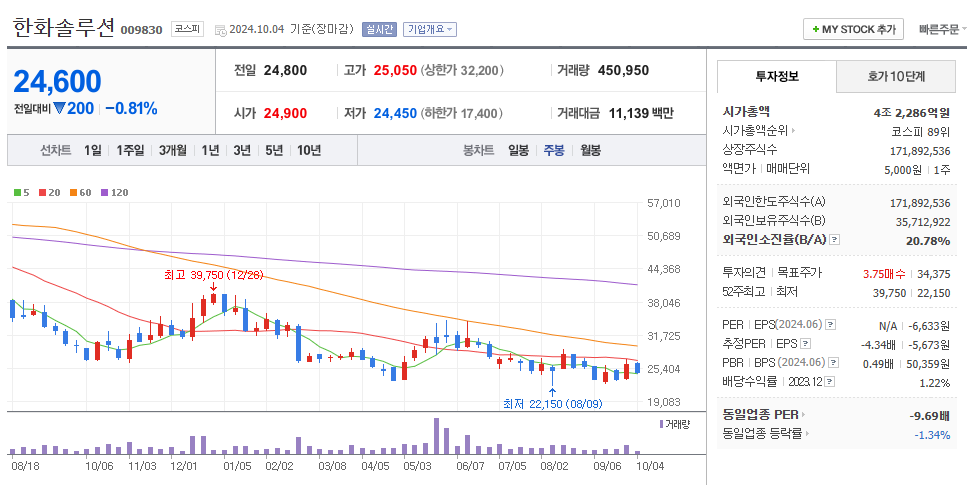974x485 pixels.
Task: Click the 3.75매수 opinion value
Action: click(885, 273)
